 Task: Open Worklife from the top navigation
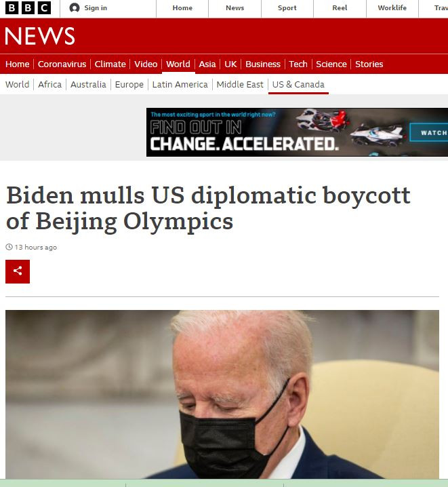392,8
